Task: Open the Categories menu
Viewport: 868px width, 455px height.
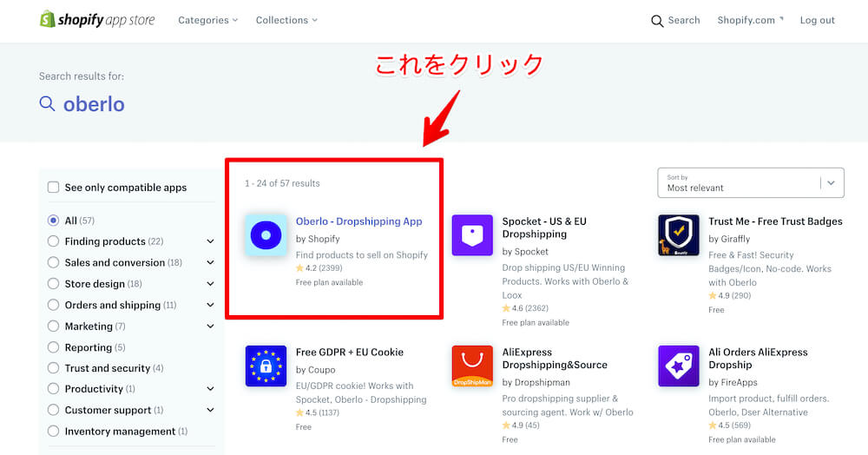Action: point(207,20)
